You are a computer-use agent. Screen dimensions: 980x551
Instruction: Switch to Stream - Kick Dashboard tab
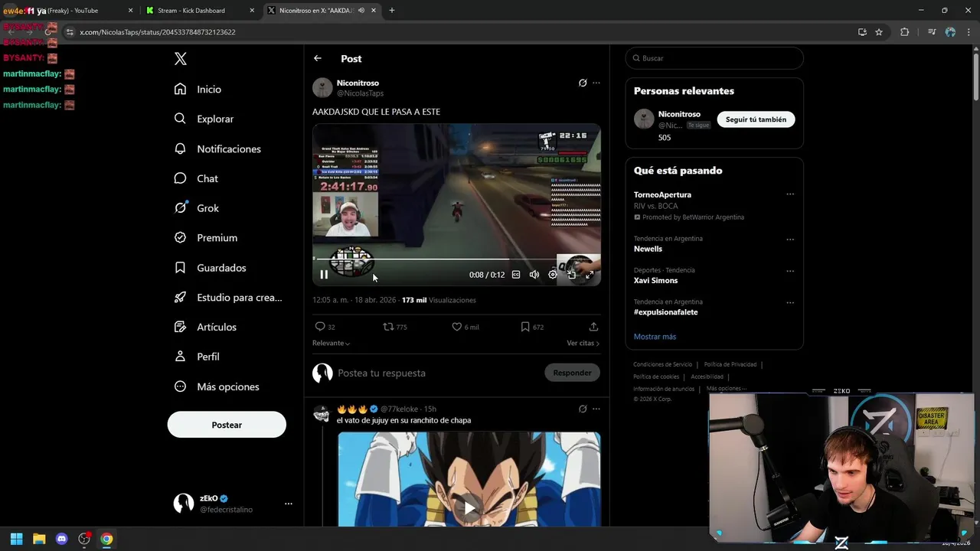(199, 11)
